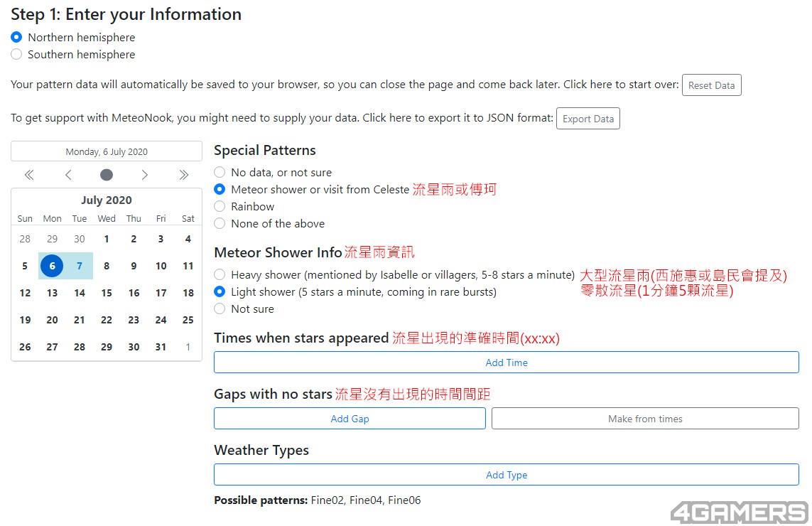Go to previous month chevron icon
This screenshot has height=526, width=812.
pyautogui.click(x=67, y=175)
